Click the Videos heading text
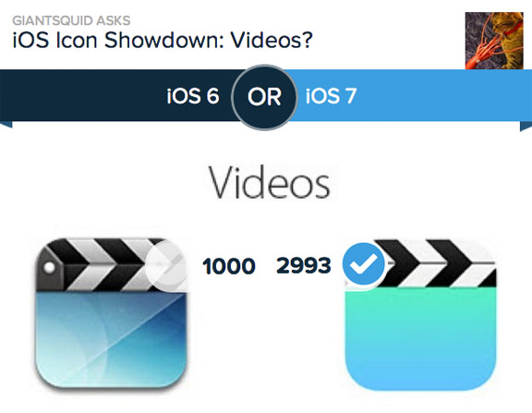 click(x=269, y=182)
